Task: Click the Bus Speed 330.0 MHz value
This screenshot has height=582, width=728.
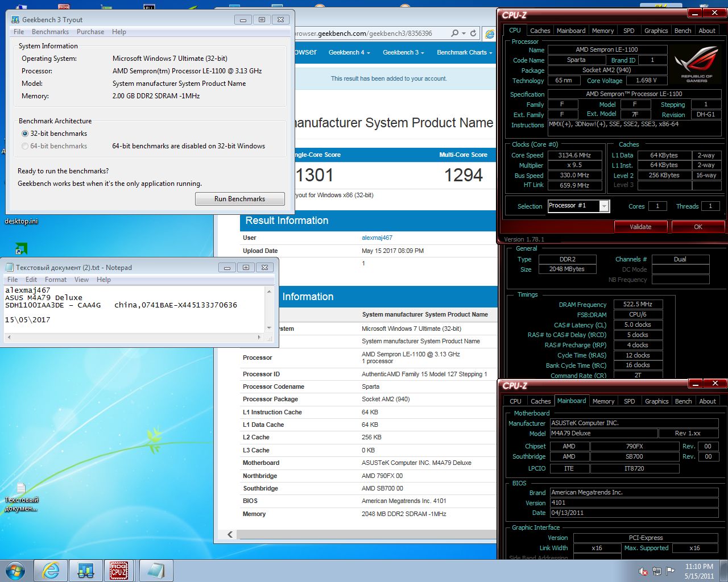Action: (x=574, y=176)
